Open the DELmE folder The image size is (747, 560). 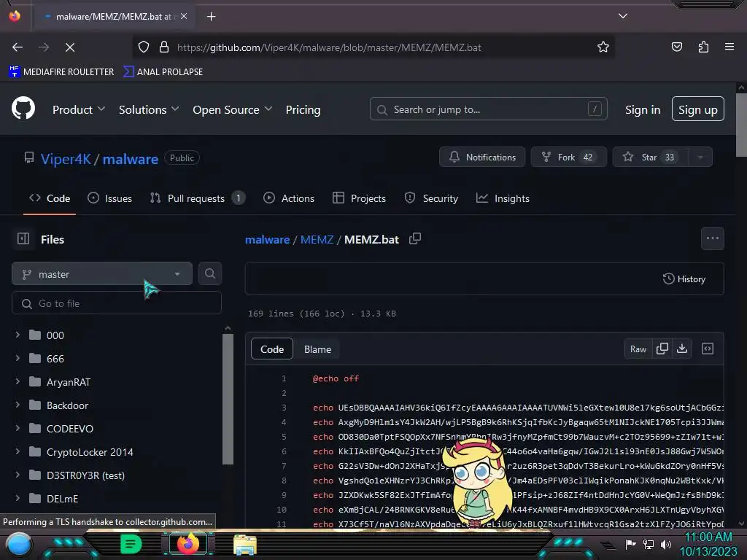[62, 498]
